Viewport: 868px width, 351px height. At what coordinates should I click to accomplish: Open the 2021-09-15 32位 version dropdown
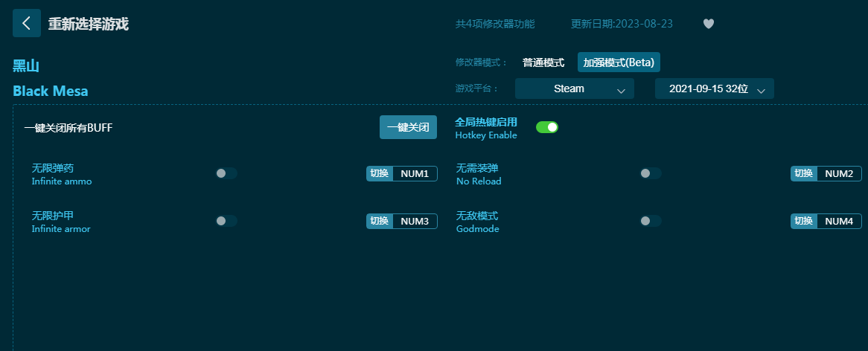(x=715, y=88)
